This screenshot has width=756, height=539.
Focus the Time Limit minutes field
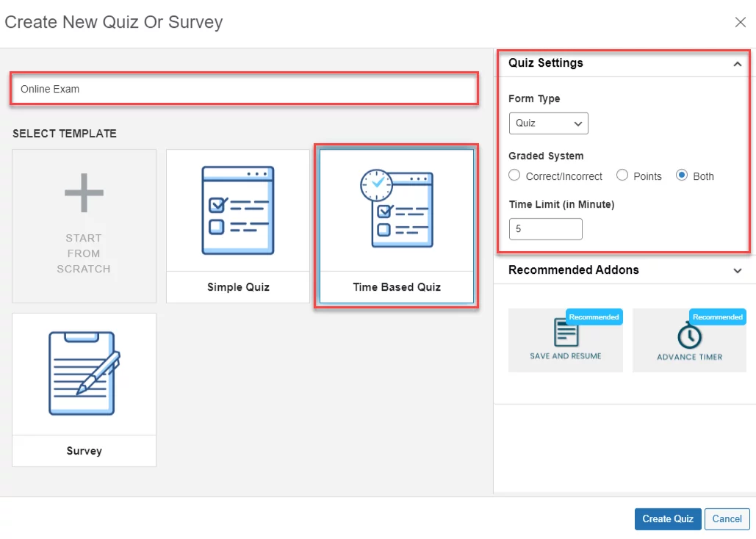(545, 229)
